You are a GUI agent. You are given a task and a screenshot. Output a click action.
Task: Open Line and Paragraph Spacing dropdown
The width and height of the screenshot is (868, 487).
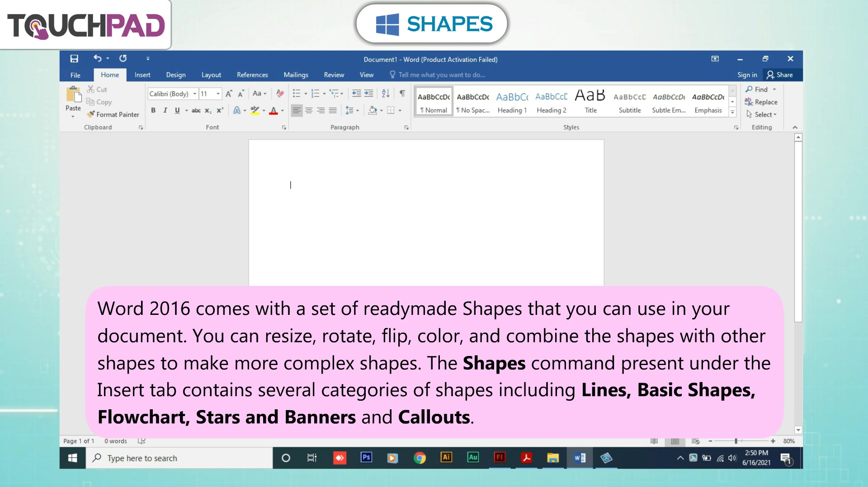pyautogui.click(x=352, y=110)
